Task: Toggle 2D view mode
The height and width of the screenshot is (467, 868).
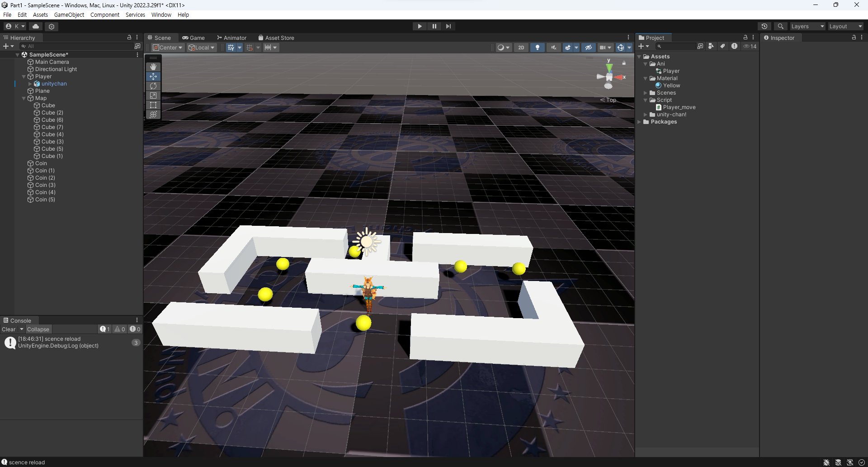Action: [x=521, y=48]
